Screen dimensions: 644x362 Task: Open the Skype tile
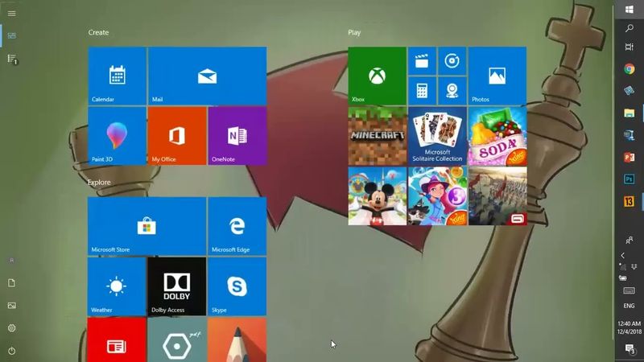click(x=237, y=286)
